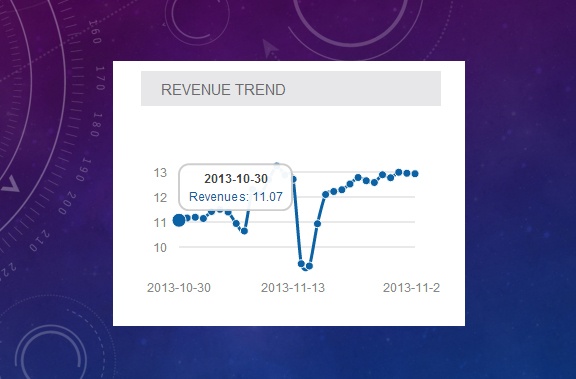
Task: Click the Revenues: 11.07 tooltip value
Action: pyautogui.click(x=236, y=196)
